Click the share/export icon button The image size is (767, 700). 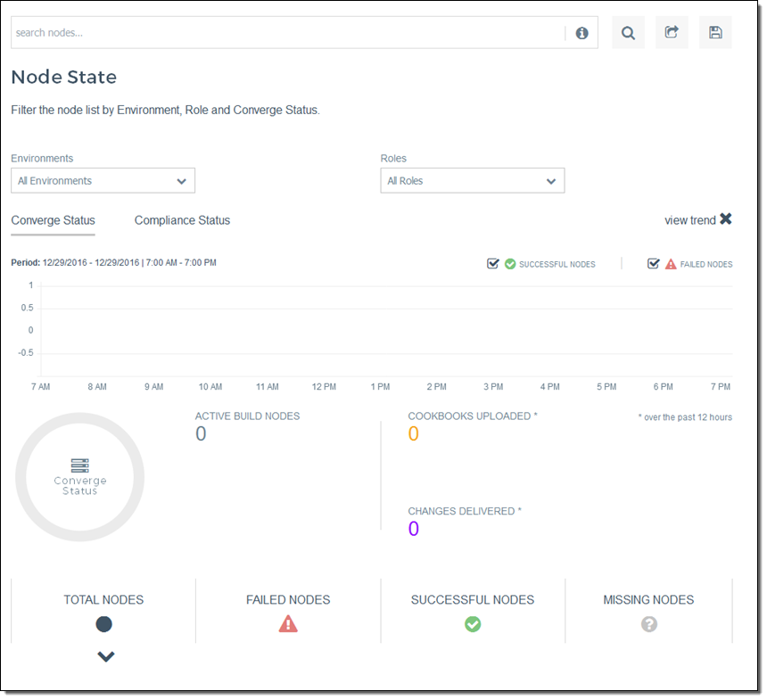672,33
